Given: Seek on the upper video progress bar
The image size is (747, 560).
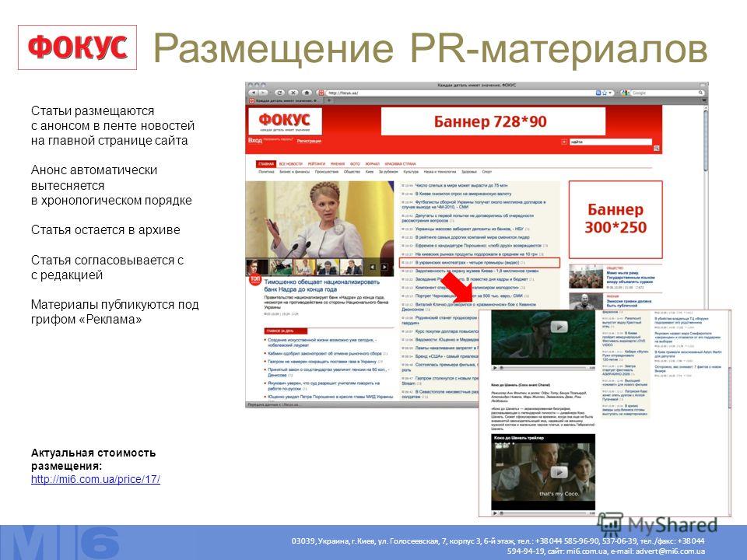Looking at the screenshot, I should 545,368.
